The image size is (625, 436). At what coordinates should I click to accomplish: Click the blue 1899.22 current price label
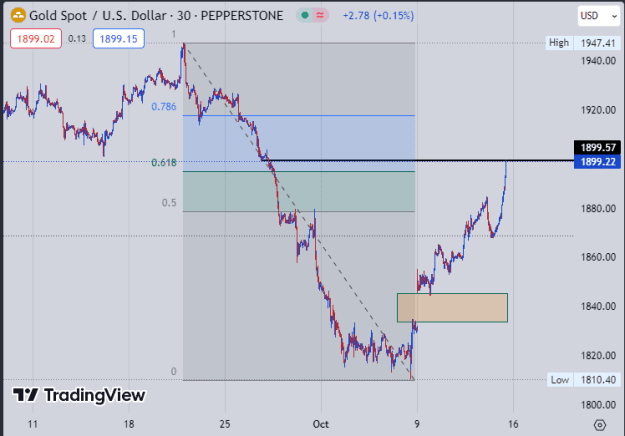597,162
